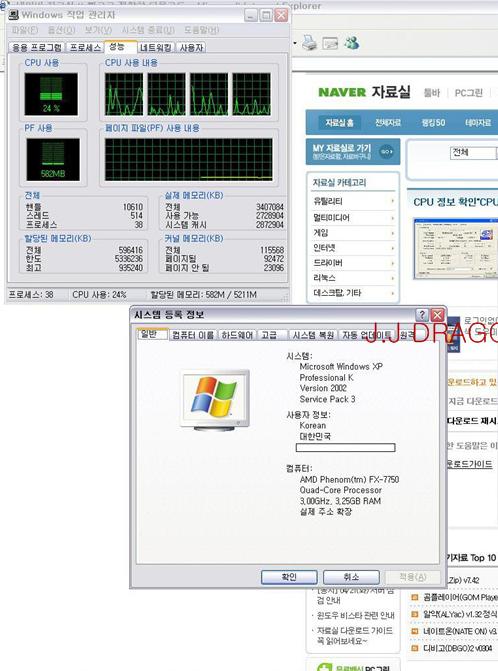Click the mail icon in browser toolbar

(330, 43)
